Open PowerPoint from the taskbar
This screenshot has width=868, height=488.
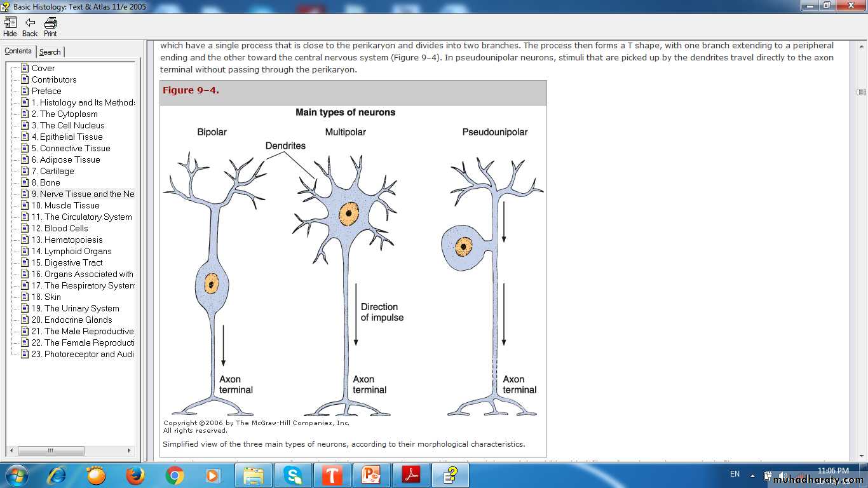click(371, 475)
